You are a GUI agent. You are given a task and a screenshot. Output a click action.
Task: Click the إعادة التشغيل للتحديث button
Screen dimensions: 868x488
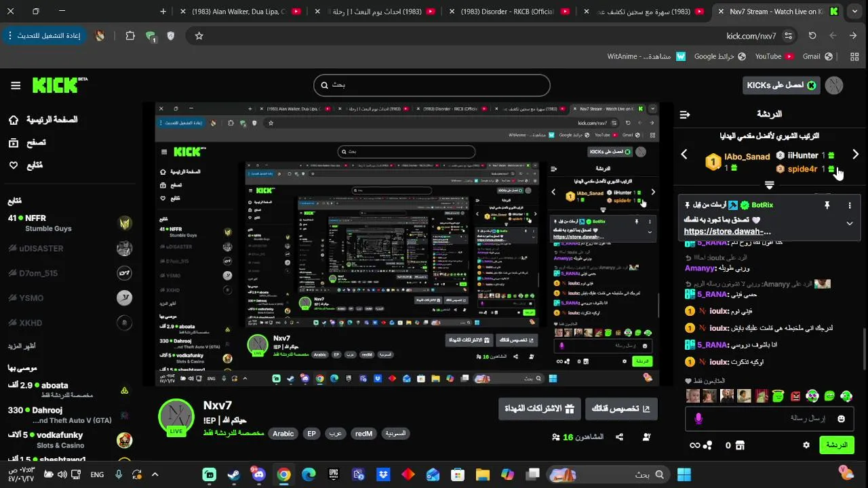click(44, 36)
